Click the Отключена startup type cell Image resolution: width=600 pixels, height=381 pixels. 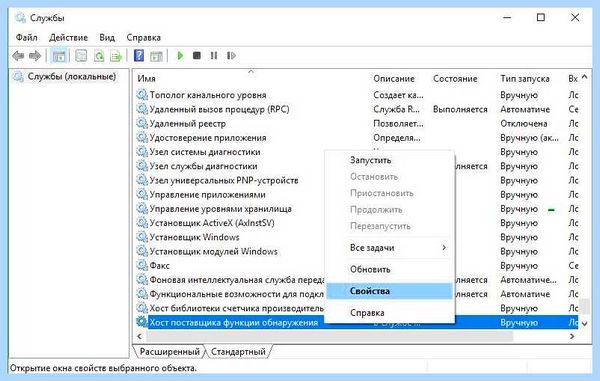[x=524, y=124]
